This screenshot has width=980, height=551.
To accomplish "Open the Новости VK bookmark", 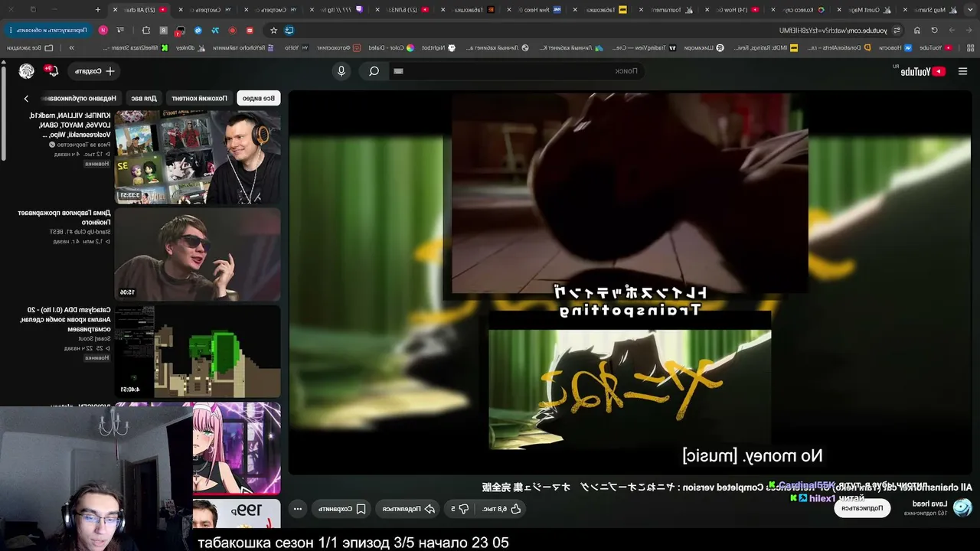I will [x=894, y=47].
